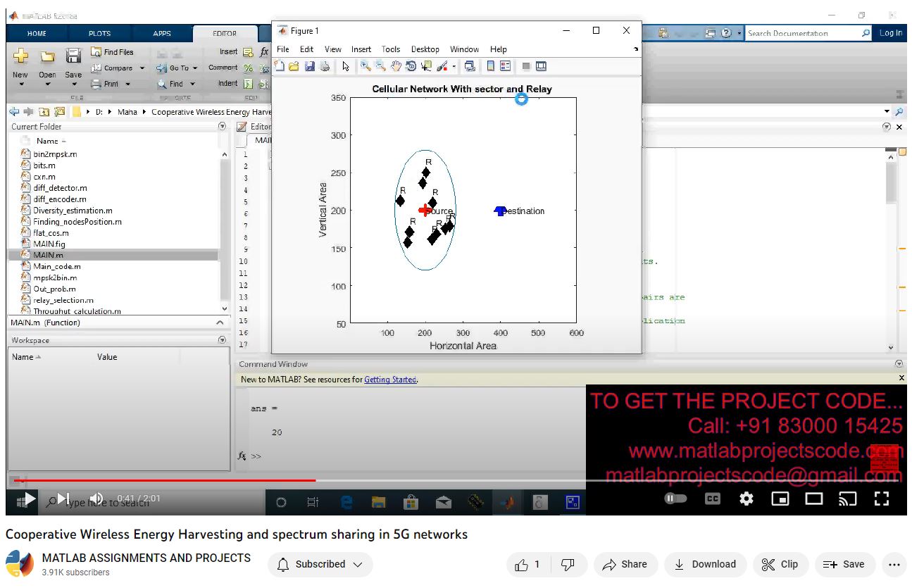Open video settings gear icon
912x588 pixels.
click(x=747, y=499)
